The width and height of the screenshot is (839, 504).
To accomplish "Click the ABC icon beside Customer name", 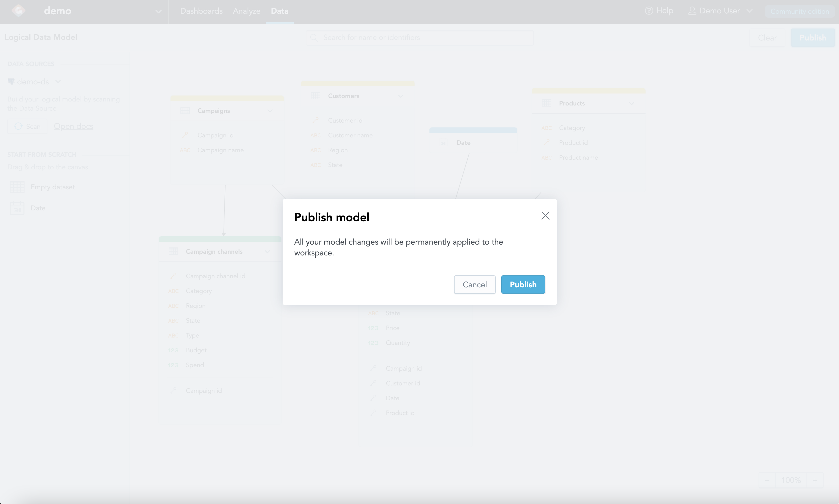I will pyautogui.click(x=315, y=135).
